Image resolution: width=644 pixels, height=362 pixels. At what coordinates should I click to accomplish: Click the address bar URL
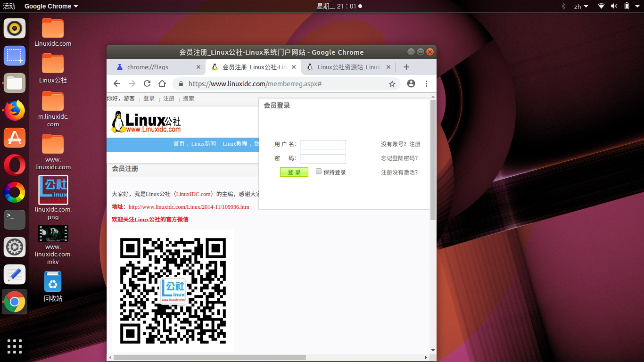tap(255, 84)
